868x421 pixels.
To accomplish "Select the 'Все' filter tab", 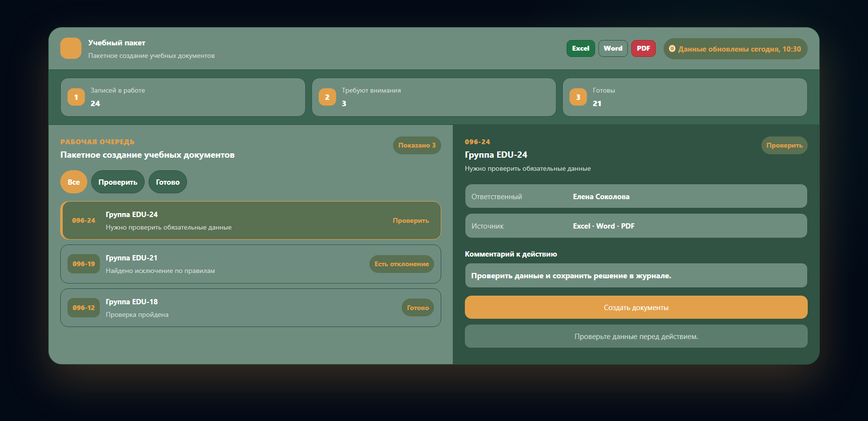I will pyautogui.click(x=74, y=182).
